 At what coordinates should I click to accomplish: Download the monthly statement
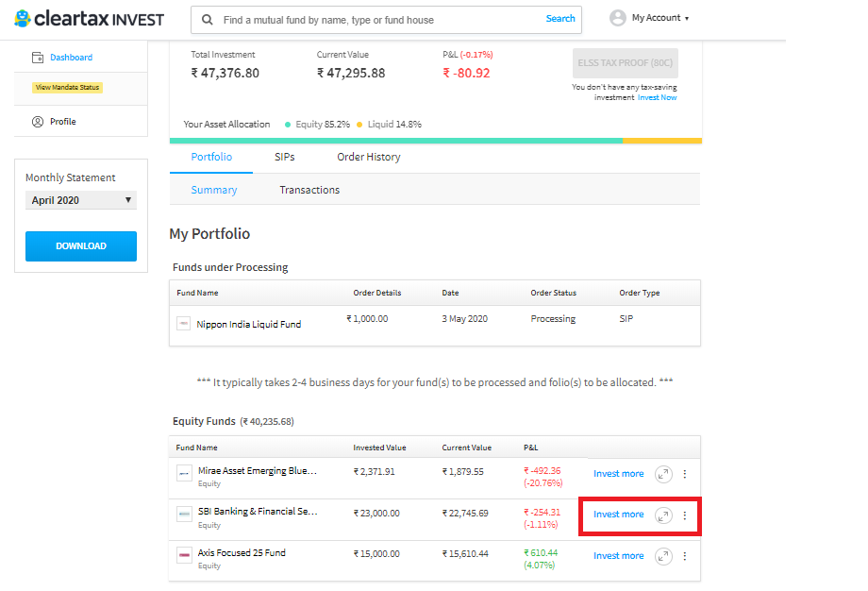(x=81, y=245)
